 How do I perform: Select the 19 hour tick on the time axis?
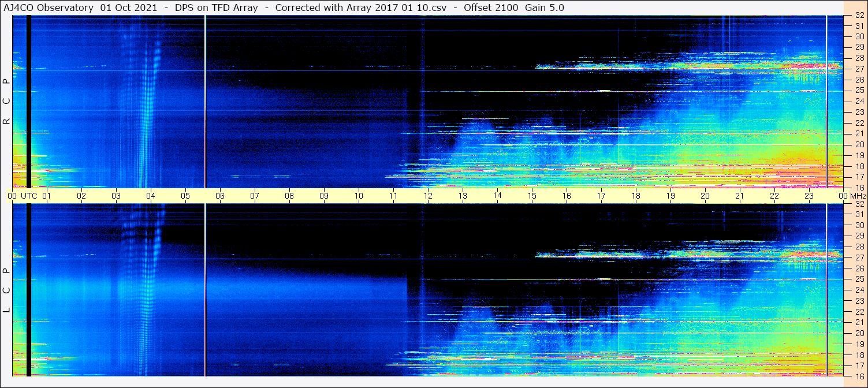(x=670, y=196)
